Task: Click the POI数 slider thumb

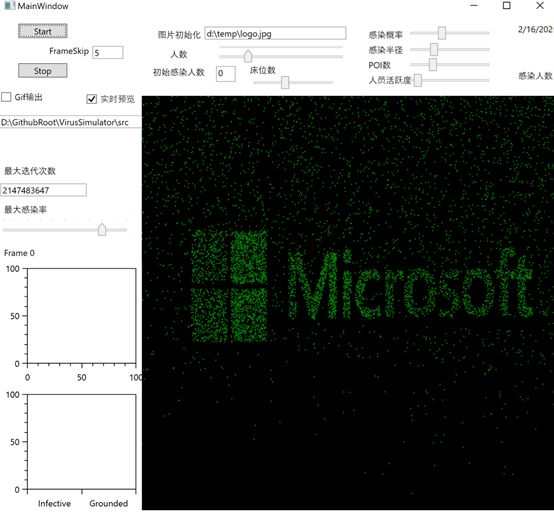Action: [x=433, y=65]
